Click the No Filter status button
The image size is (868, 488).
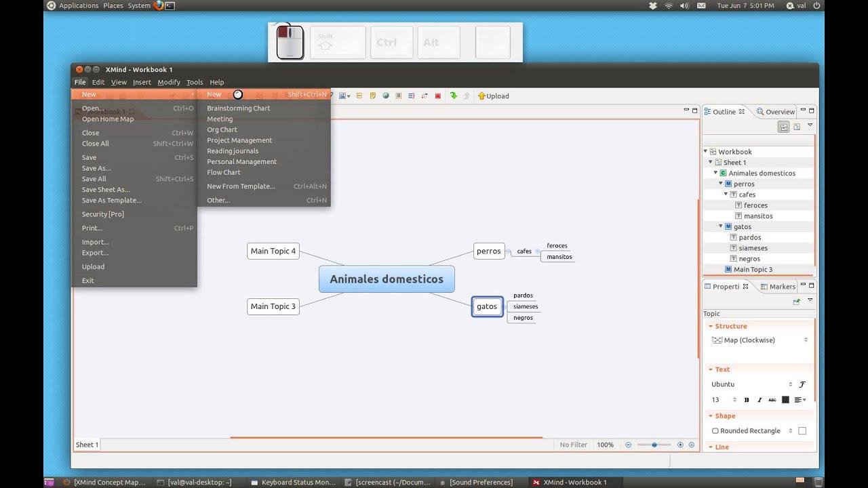tap(574, 445)
